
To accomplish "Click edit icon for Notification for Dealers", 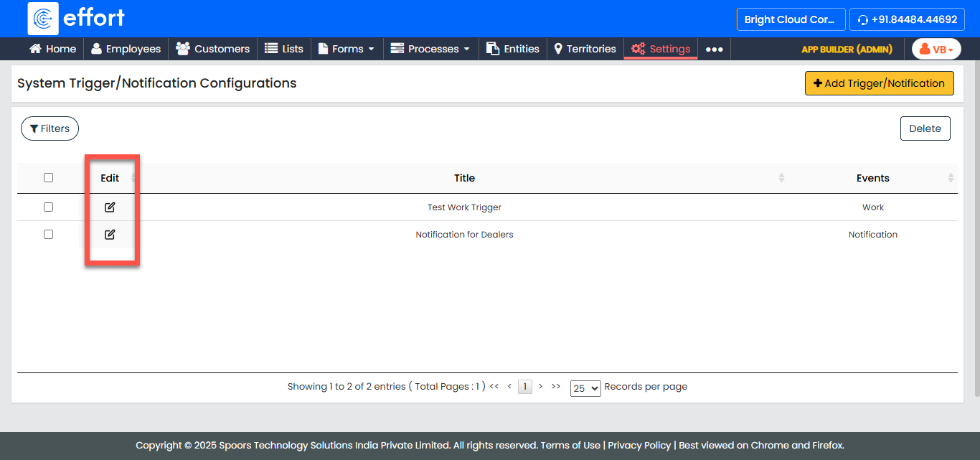I will coord(110,235).
